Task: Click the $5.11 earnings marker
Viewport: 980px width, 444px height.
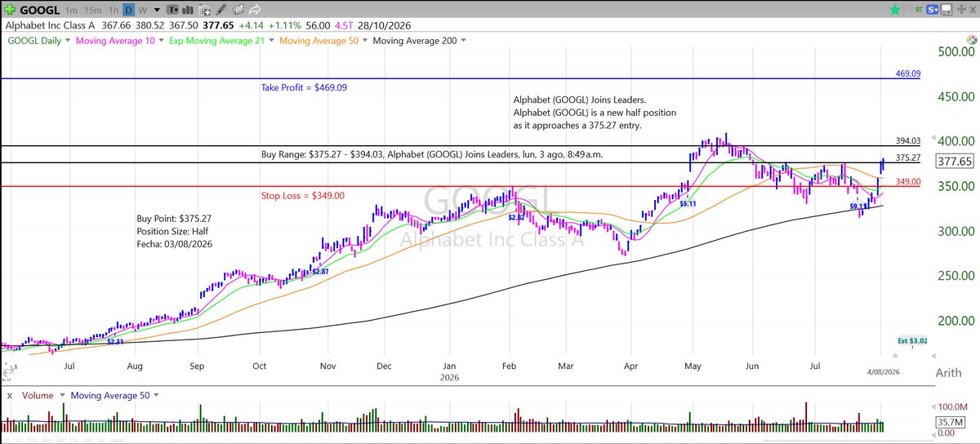Action: pyautogui.click(x=688, y=203)
